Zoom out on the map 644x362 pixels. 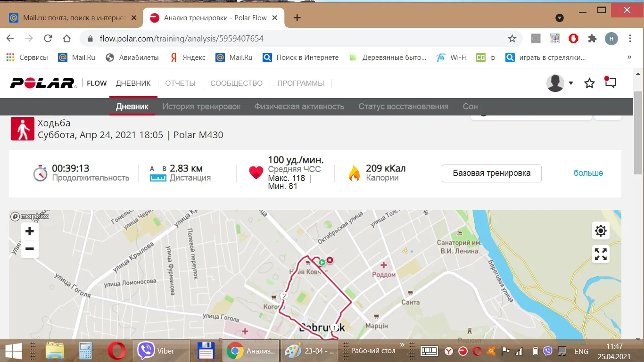coord(30,248)
